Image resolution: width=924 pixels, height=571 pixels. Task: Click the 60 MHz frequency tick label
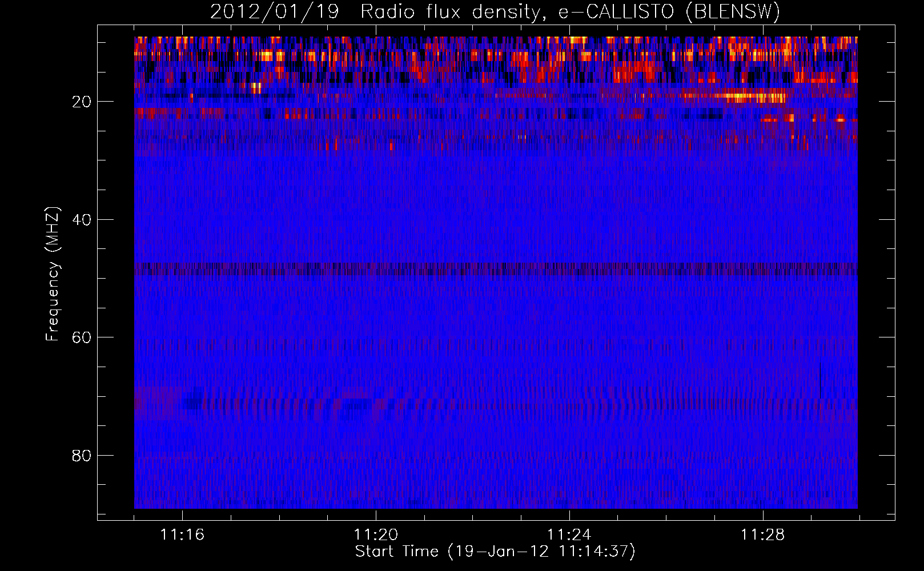(x=82, y=337)
